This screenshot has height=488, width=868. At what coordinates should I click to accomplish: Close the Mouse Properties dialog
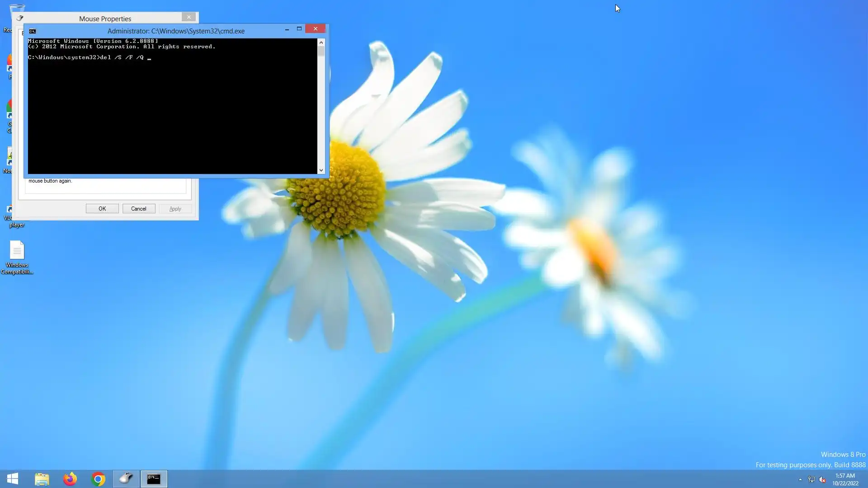point(189,17)
